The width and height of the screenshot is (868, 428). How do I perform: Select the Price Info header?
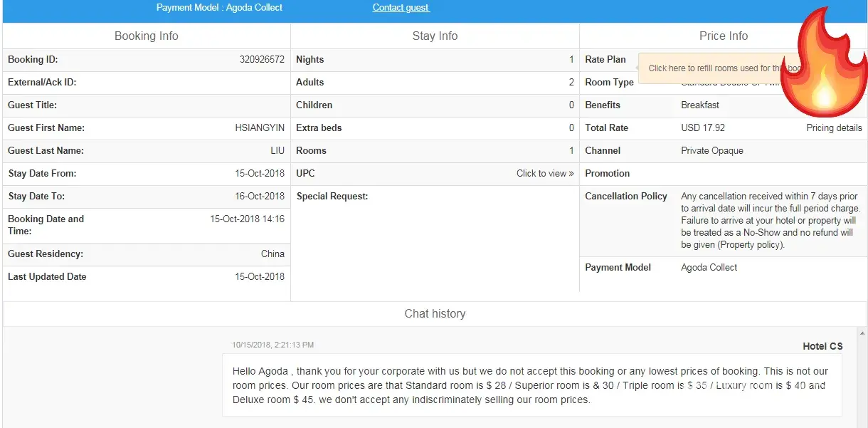click(723, 36)
